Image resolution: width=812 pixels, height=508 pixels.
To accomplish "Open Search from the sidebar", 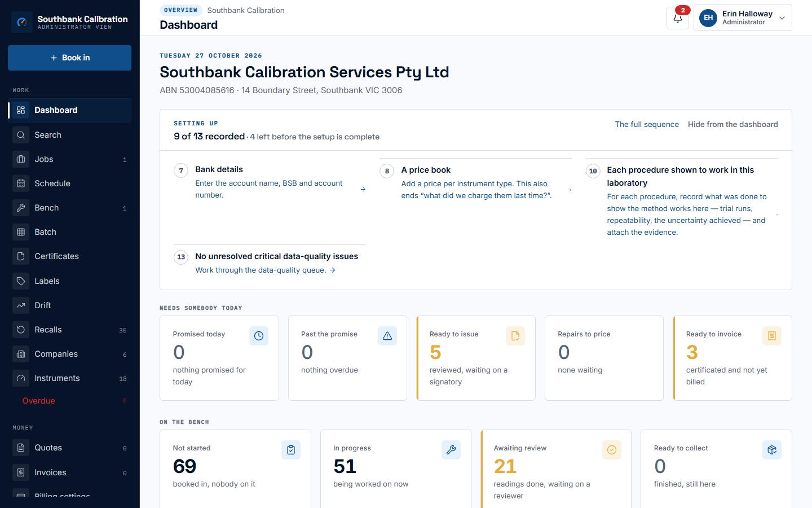I will point(69,135).
